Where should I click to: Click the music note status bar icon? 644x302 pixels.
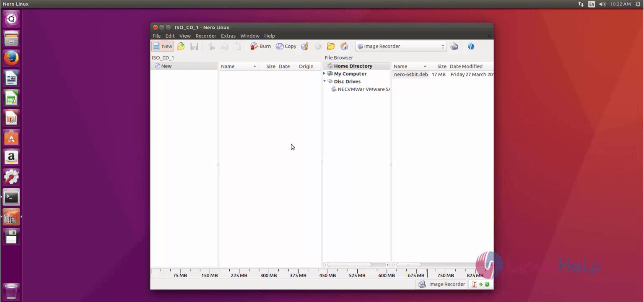tap(474, 284)
